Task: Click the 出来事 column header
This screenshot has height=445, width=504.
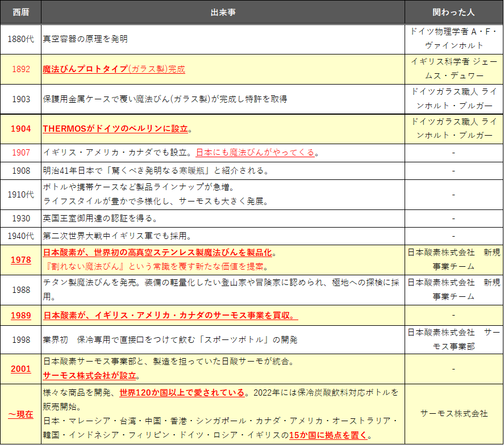Action: [x=222, y=12]
